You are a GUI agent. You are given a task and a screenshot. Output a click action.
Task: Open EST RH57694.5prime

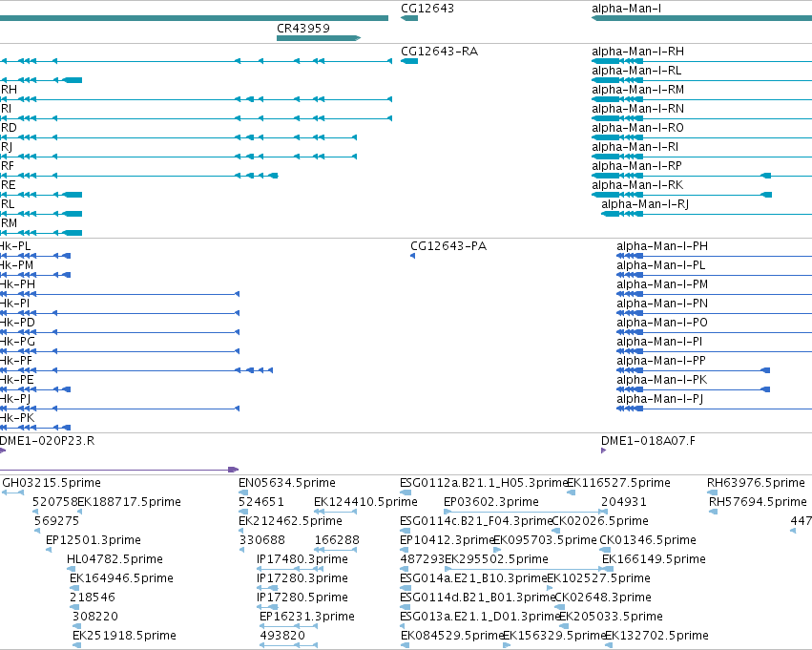click(x=759, y=502)
